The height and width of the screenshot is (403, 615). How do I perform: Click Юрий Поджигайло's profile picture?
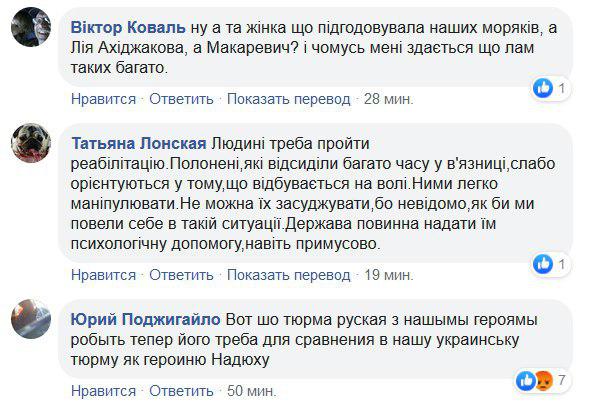point(32,322)
